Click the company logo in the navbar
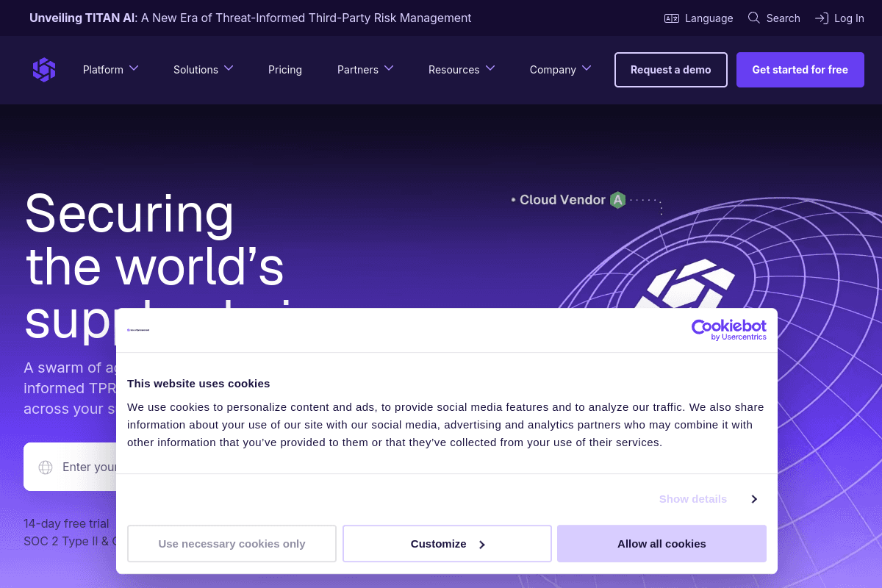The image size is (882, 588). point(44,70)
